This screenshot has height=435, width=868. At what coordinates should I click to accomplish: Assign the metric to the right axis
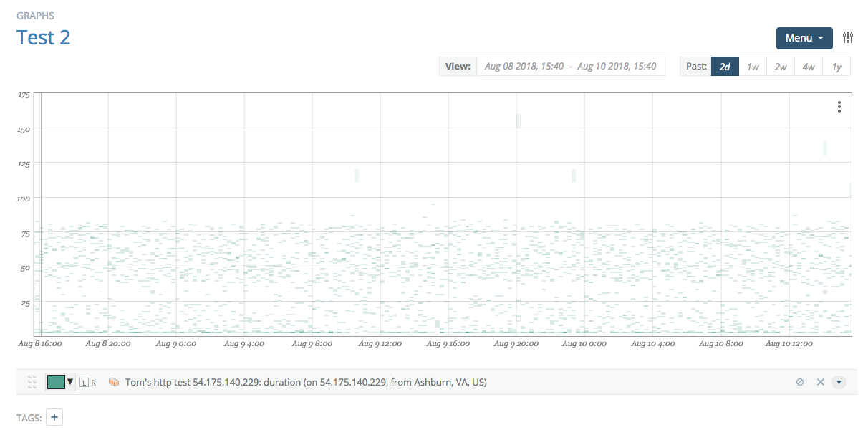click(x=94, y=382)
